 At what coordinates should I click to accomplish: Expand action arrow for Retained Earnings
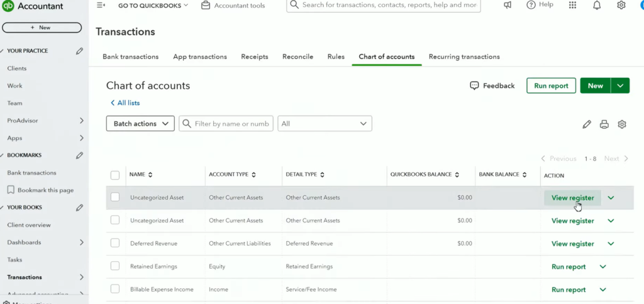[602, 267]
